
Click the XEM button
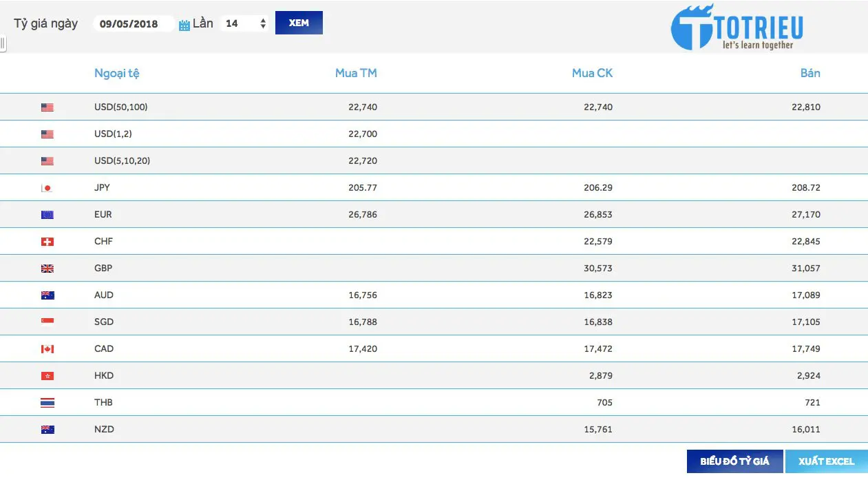(299, 23)
